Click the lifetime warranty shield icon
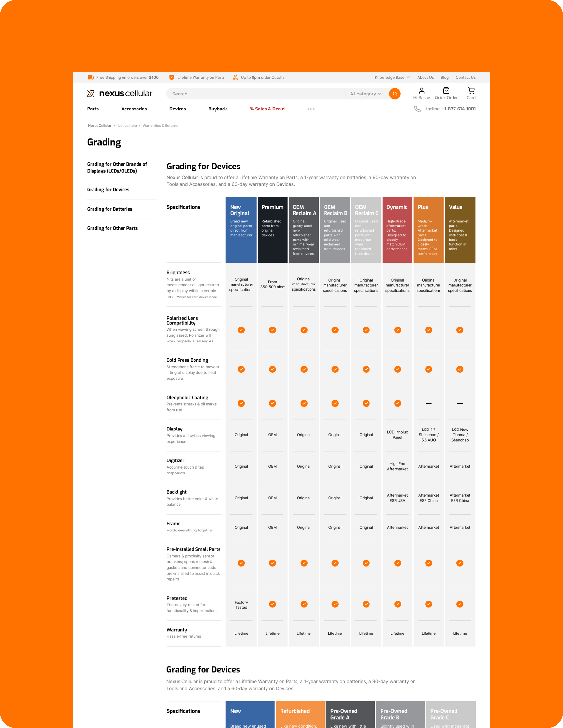Viewport: 563px width, 728px height. pyautogui.click(x=172, y=77)
